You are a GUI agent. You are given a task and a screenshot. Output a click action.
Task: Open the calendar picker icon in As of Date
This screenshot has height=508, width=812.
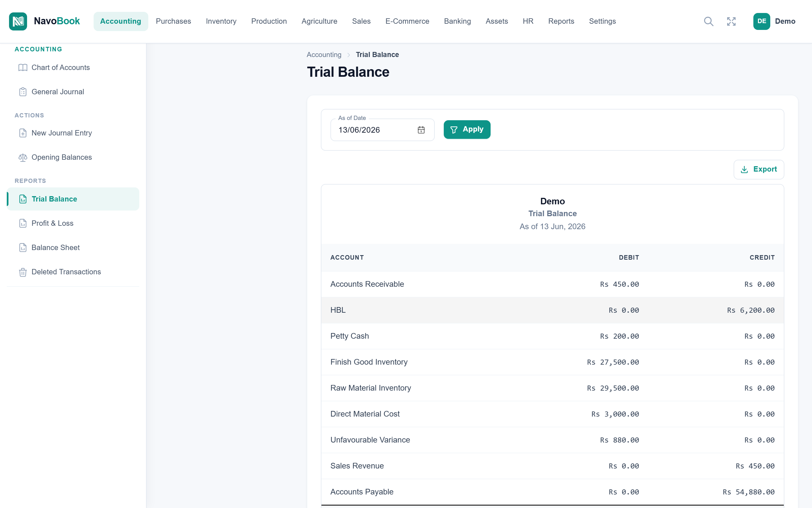click(421, 130)
